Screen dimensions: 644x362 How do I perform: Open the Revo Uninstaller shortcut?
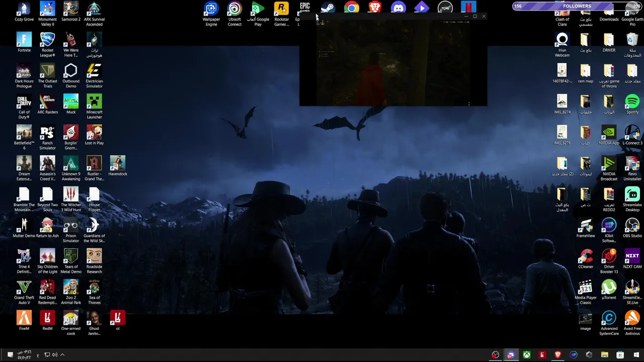coord(632,168)
